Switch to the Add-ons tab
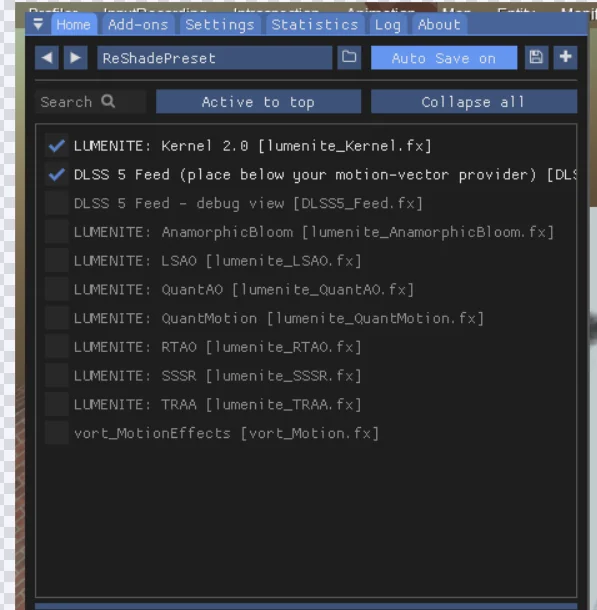This screenshot has height=610, width=597. point(138,25)
